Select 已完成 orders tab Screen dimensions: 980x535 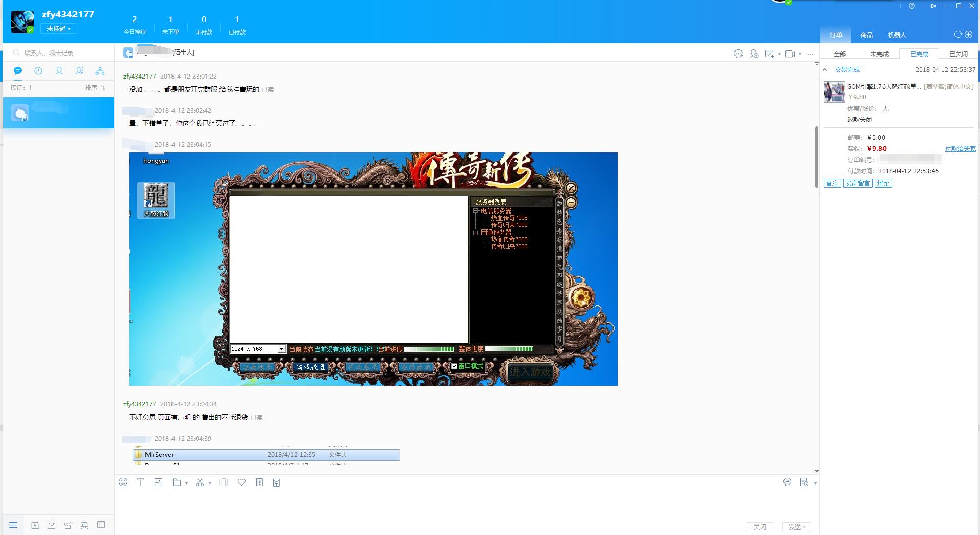pyautogui.click(x=919, y=54)
